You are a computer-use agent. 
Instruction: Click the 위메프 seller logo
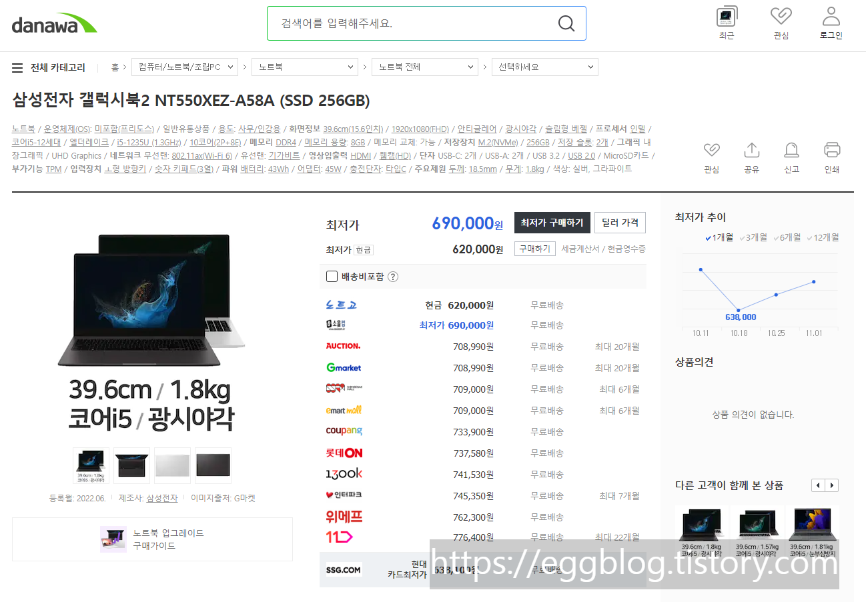pyautogui.click(x=344, y=517)
